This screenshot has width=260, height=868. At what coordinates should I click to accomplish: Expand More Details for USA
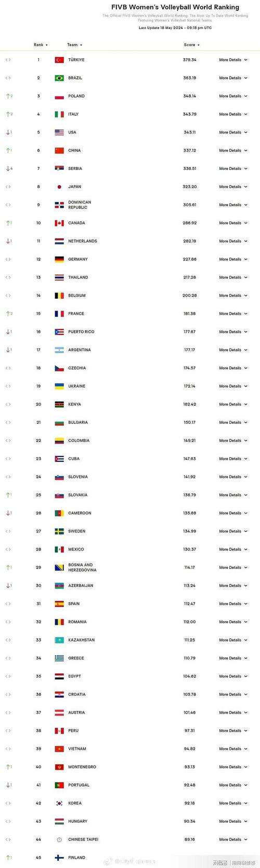point(233,132)
